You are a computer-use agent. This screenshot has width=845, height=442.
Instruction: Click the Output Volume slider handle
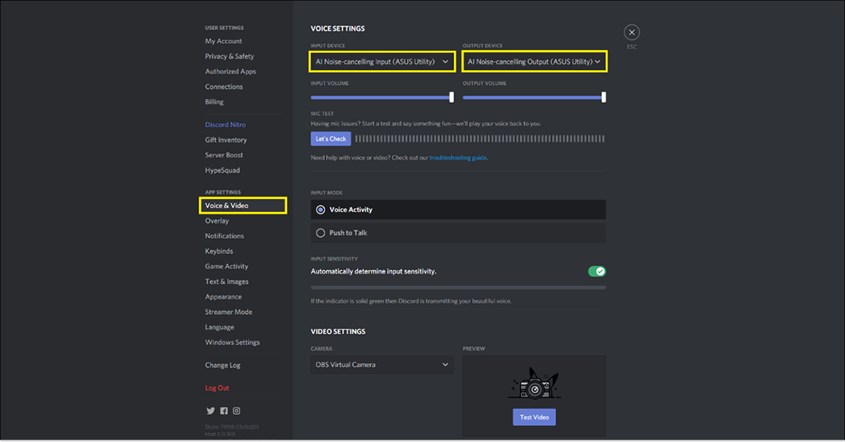[x=604, y=97]
